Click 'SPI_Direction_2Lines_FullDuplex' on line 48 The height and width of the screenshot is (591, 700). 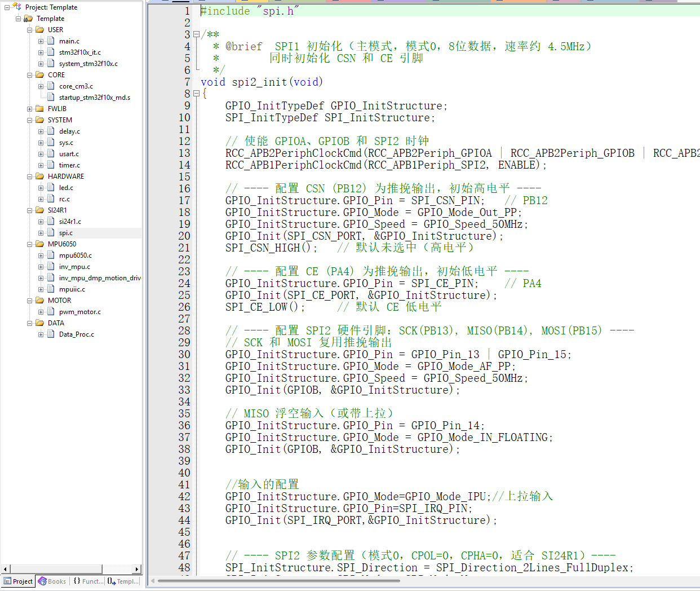[x=532, y=567]
